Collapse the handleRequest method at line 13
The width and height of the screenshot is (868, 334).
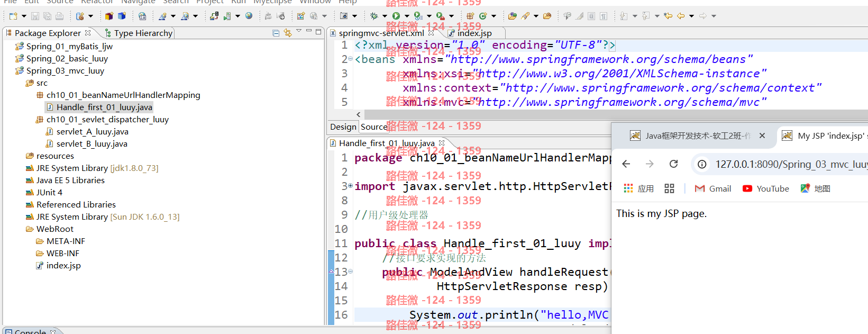pos(351,272)
